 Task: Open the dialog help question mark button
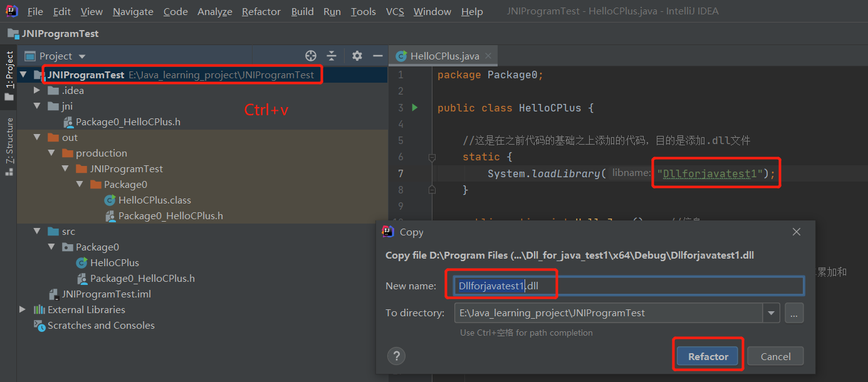pos(396,356)
